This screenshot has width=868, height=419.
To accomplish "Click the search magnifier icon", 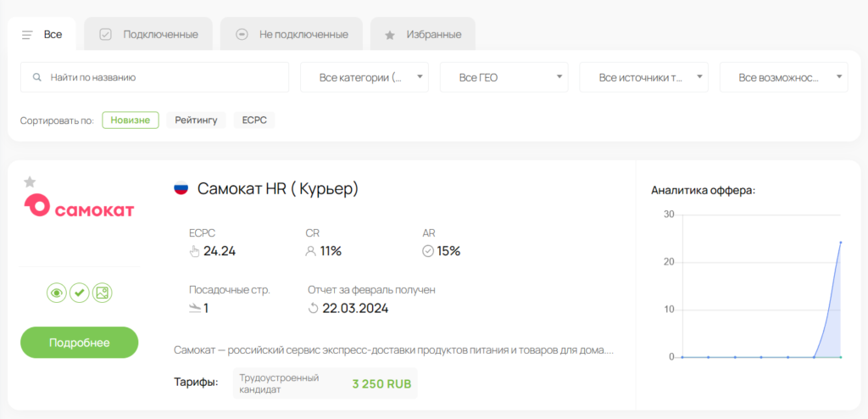I will (37, 77).
